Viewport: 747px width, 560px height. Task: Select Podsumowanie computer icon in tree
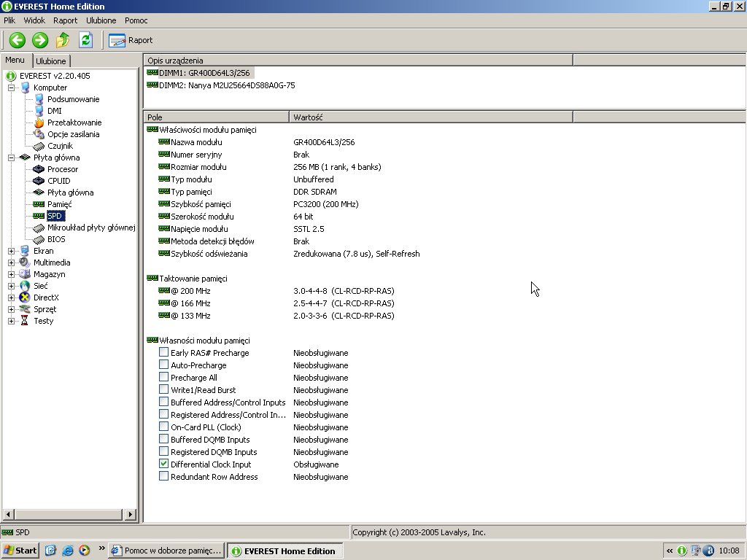click(39, 99)
